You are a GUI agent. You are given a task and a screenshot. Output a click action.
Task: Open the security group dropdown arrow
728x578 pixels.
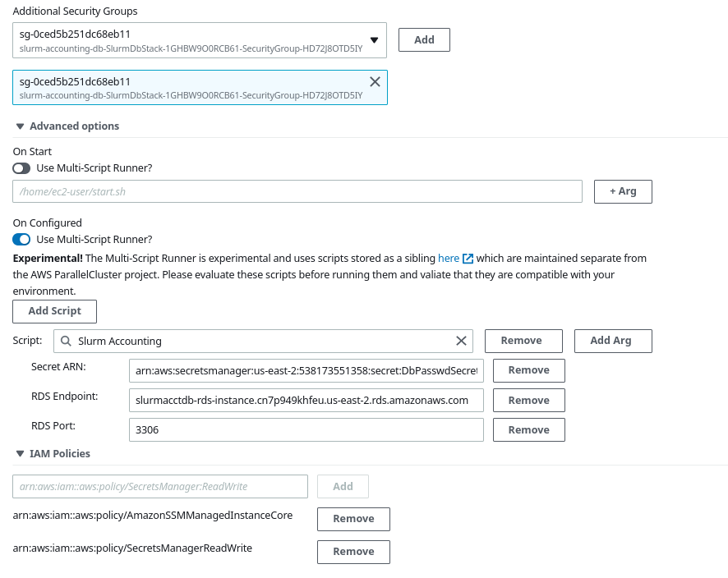pos(374,40)
